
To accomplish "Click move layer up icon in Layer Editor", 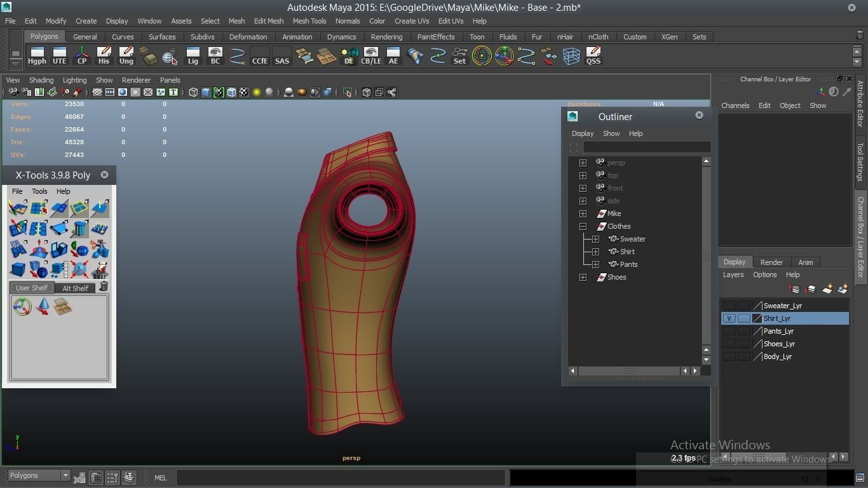I will (794, 289).
